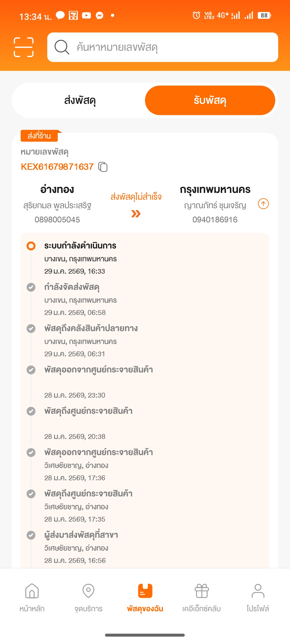290x644 pixels.
Task: Select the รับพัสดุ tab
Action: tap(210, 100)
